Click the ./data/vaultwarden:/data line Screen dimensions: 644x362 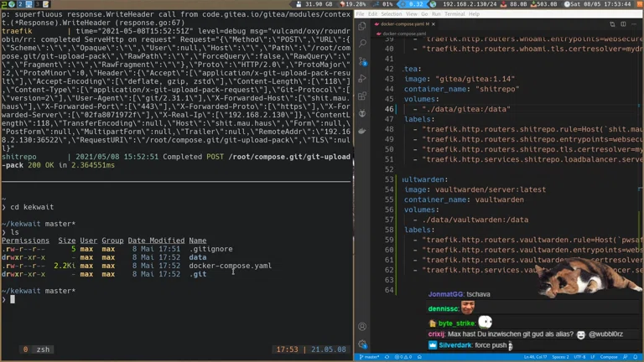[475, 220]
